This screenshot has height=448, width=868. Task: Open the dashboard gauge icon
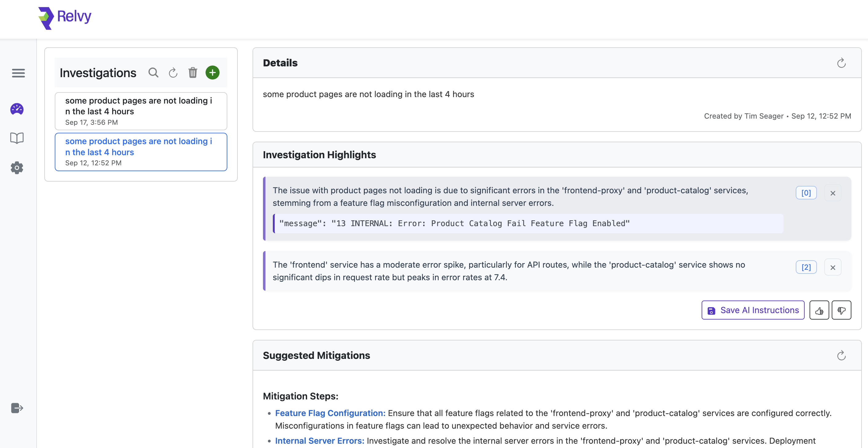click(x=17, y=109)
